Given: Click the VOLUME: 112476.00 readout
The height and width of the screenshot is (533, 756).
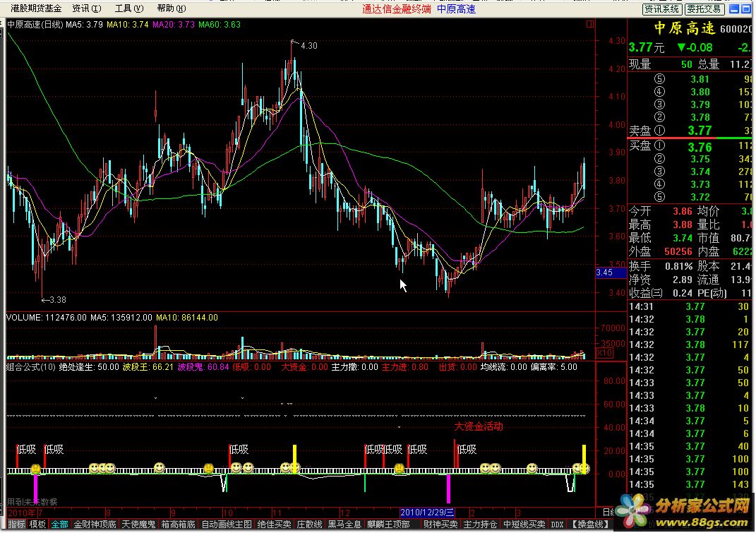Looking at the screenshot, I should coord(47,318).
